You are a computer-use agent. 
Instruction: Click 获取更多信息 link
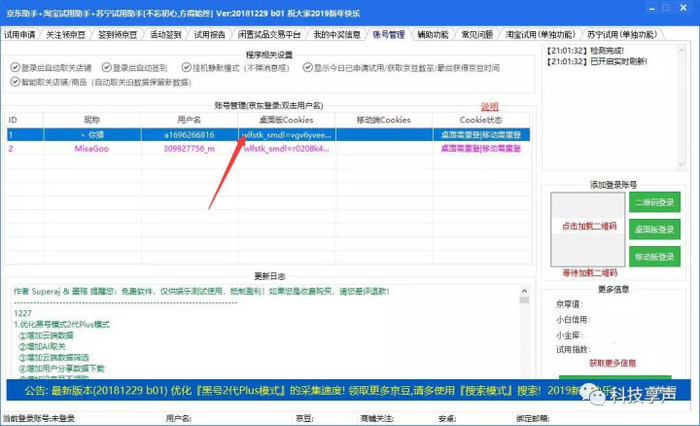[612, 363]
